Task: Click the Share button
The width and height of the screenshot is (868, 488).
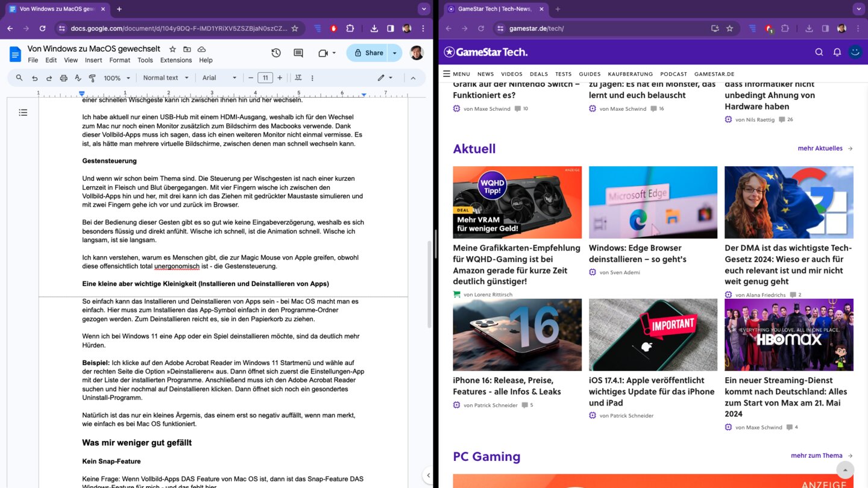Action: (x=368, y=53)
